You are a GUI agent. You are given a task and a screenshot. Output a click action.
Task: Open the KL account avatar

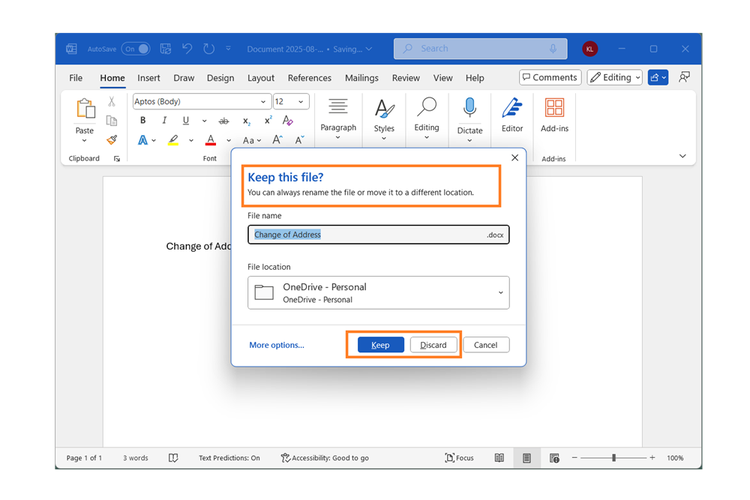tap(590, 49)
